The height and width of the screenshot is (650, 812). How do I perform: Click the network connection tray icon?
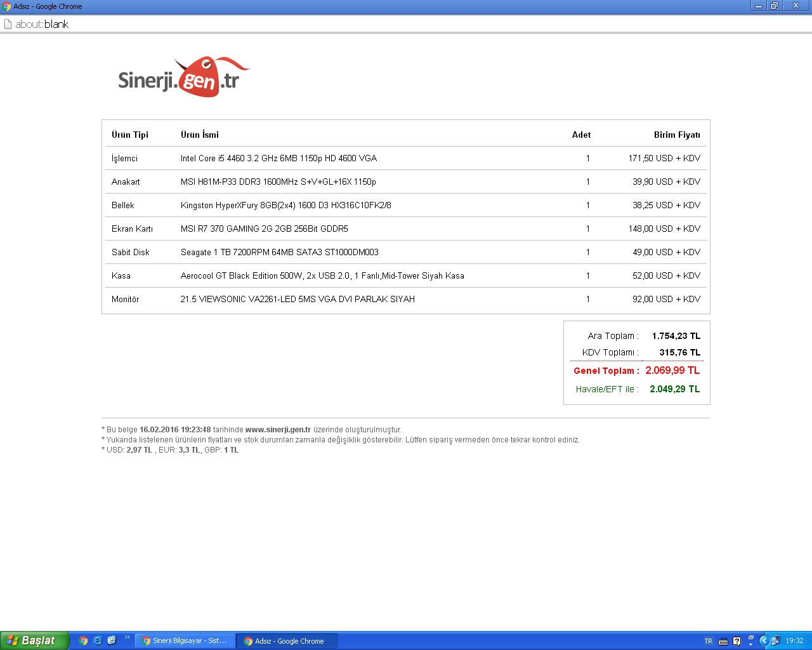point(775,641)
